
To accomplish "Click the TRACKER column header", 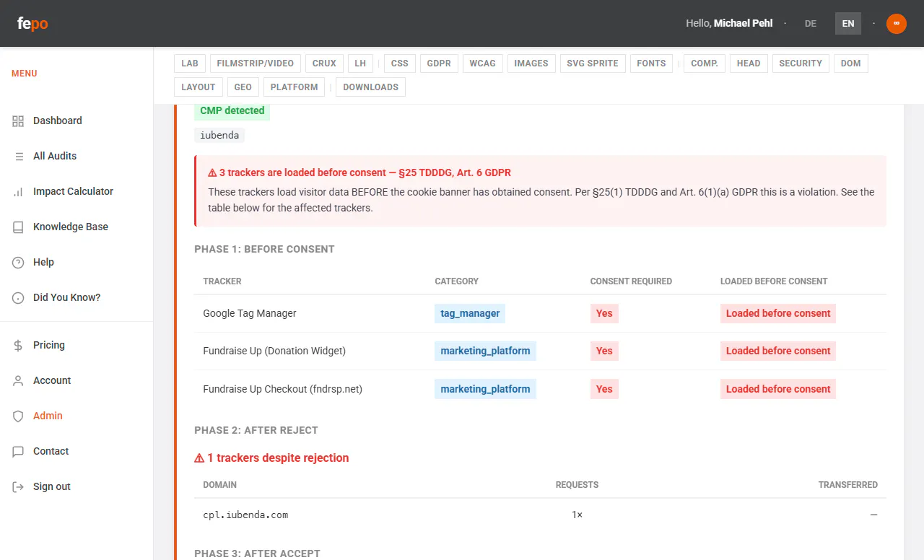I will coord(222,281).
